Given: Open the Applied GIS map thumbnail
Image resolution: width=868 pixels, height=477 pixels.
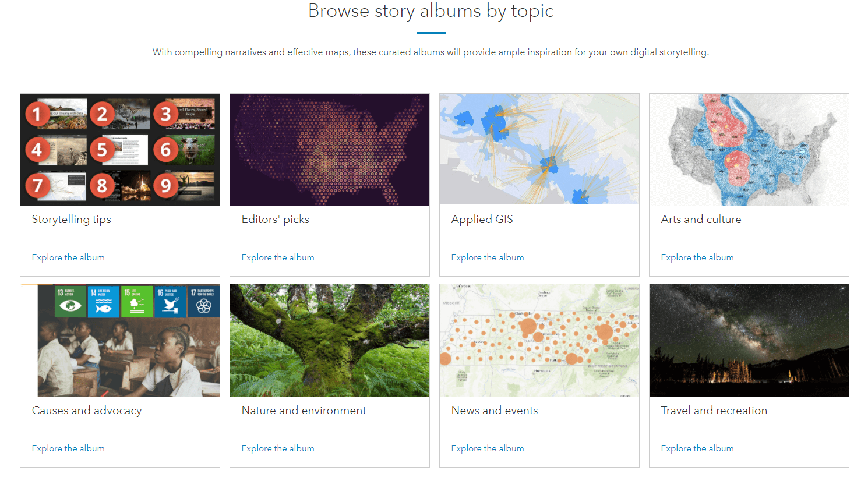Looking at the screenshot, I should (x=539, y=150).
